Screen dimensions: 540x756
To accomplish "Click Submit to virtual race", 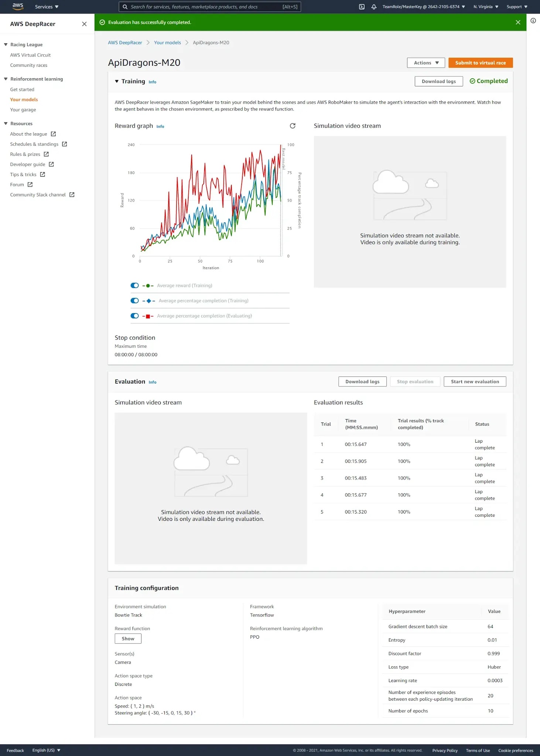I will tap(481, 63).
